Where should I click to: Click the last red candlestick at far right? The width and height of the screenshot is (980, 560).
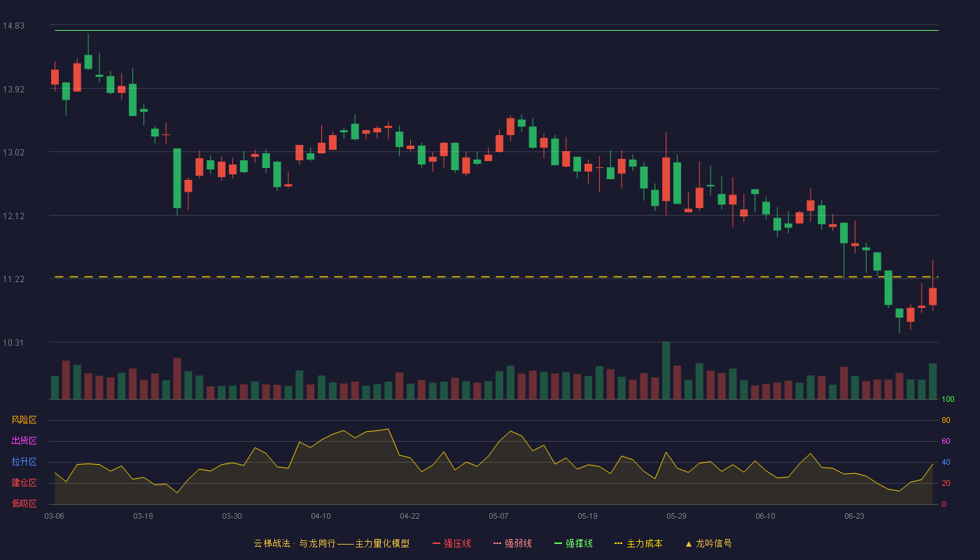tap(932, 296)
